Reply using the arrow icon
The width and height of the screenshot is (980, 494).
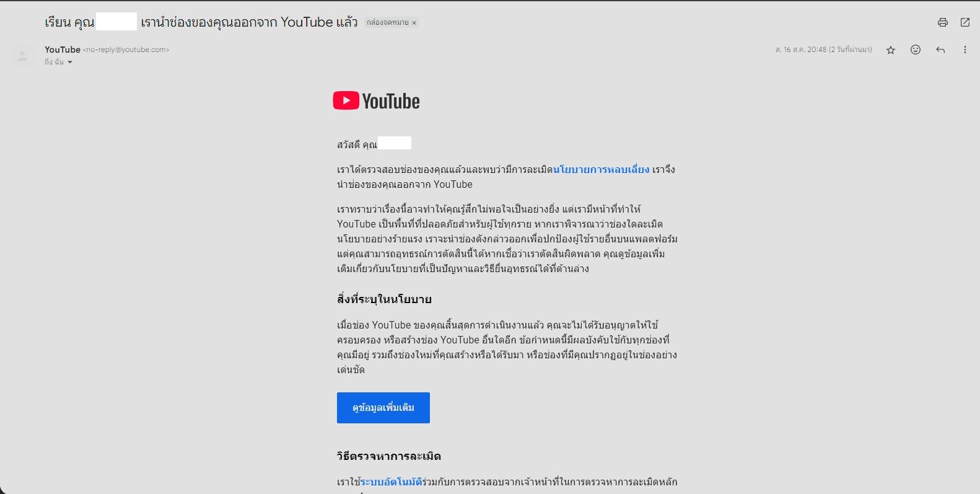click(x=940, y=50)
